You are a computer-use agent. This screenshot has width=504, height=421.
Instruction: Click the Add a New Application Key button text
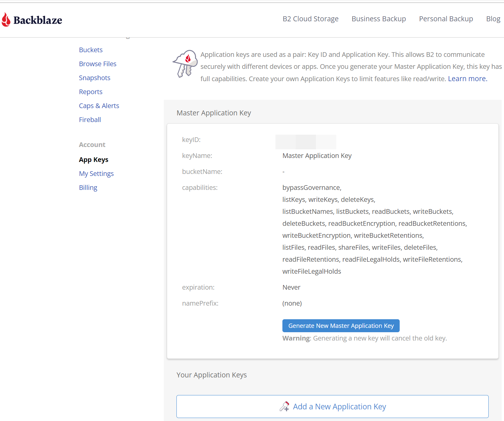(339, 406)
